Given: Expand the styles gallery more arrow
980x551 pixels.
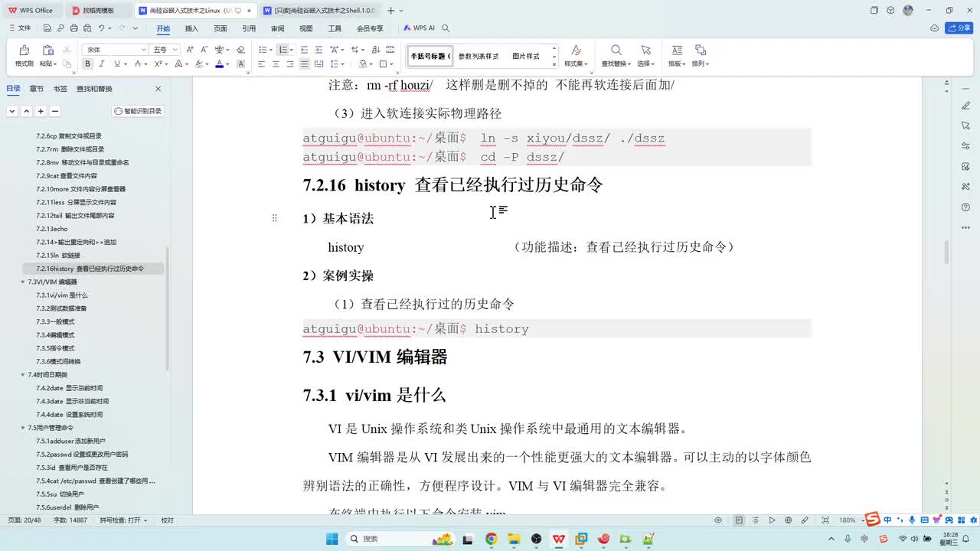Looking at the screenshot, I should 554,64.
